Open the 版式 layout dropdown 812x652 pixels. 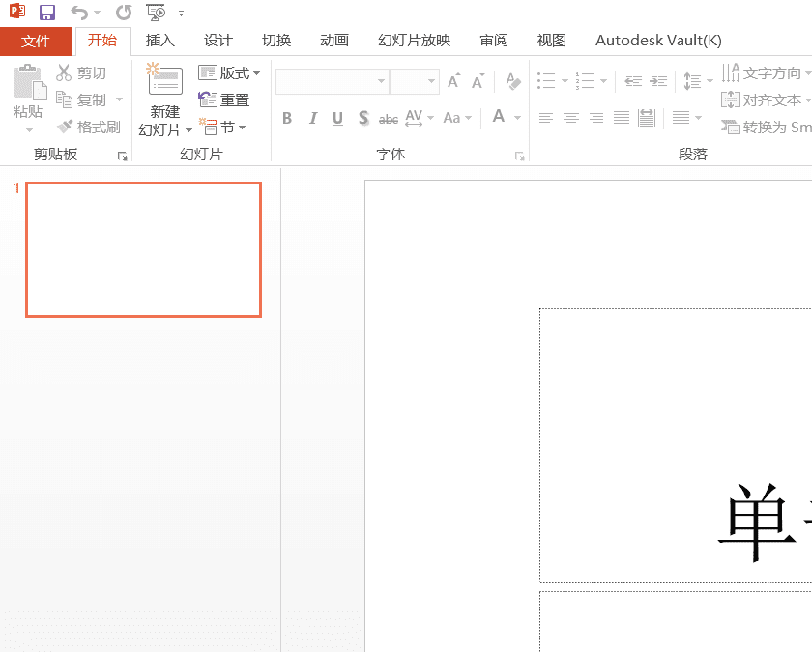229,73
